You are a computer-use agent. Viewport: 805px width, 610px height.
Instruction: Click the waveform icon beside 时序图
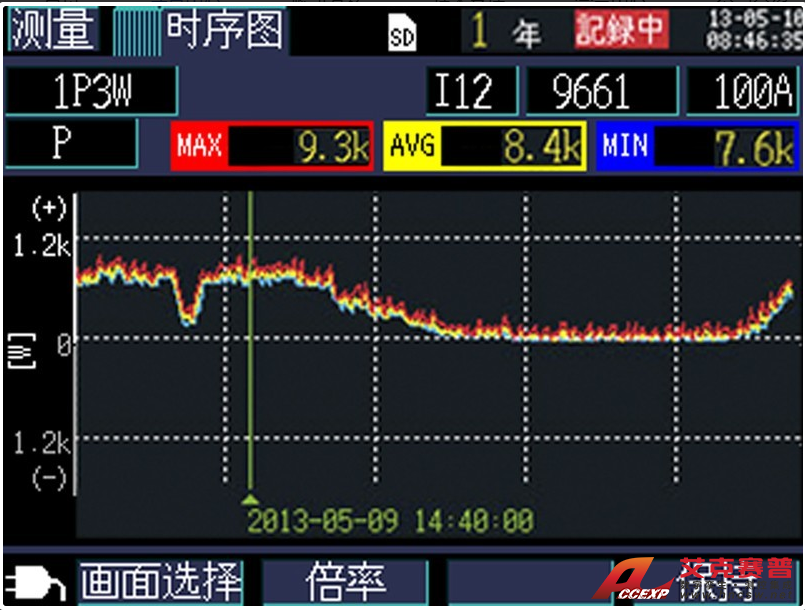pos(136,32)
